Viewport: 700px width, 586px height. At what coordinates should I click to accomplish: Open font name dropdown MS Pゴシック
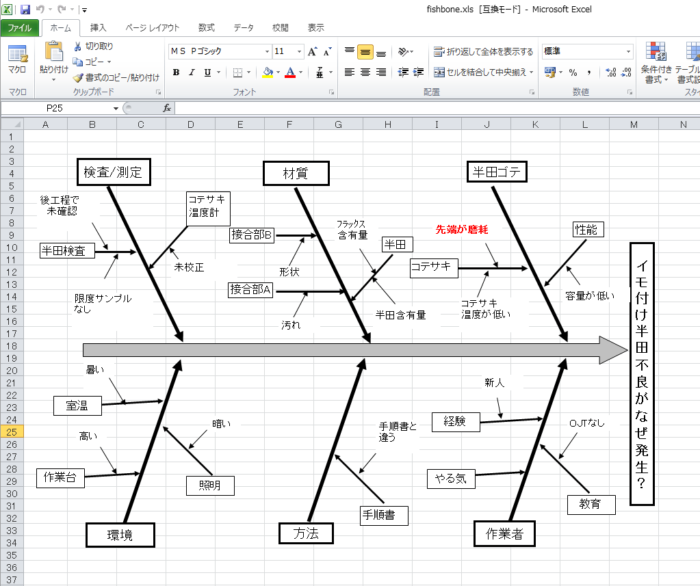(267, 52)
